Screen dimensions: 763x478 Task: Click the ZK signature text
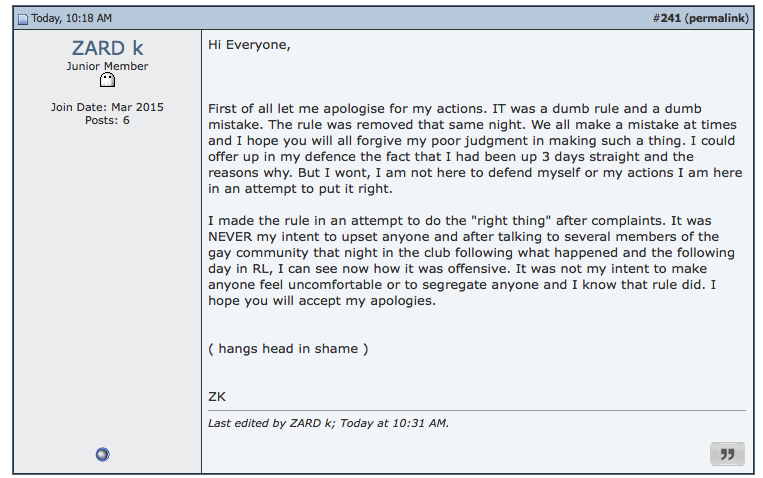217,396
